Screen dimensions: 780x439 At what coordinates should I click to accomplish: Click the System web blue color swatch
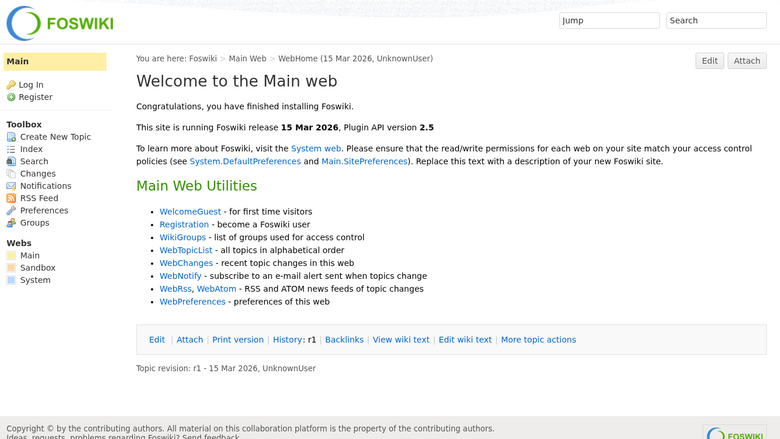tap(11, 280)
